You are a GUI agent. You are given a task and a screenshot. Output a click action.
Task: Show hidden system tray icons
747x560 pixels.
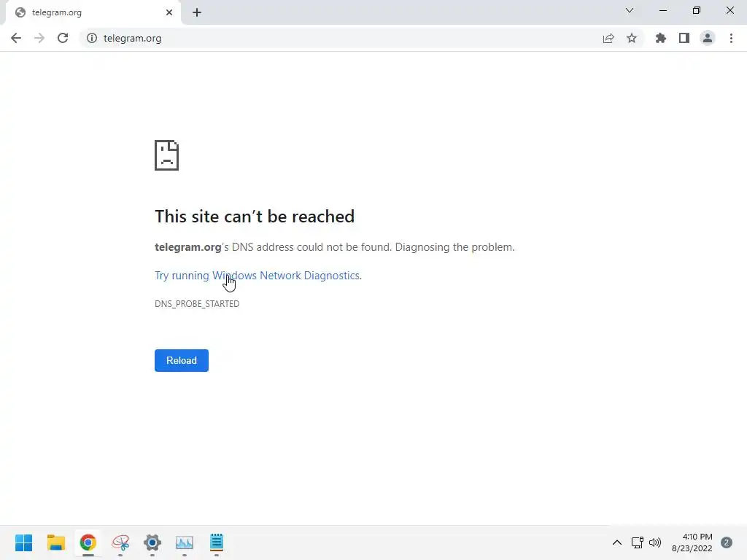pos(617,542)
